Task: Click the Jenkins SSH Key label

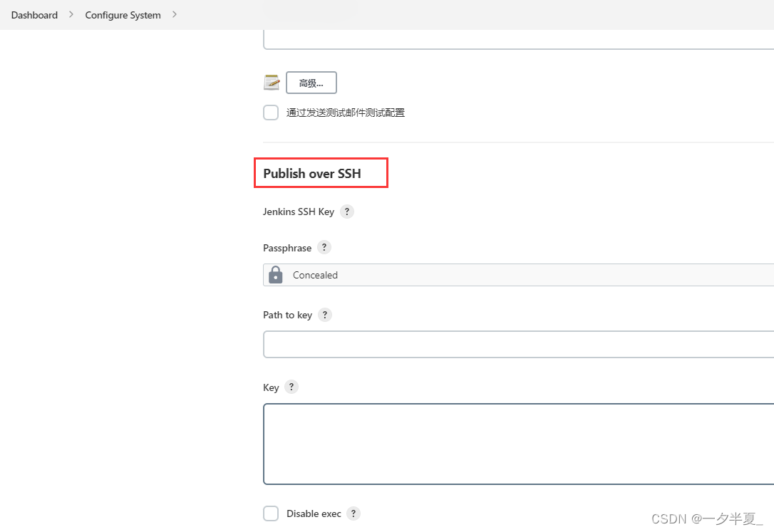Action: point(299,212)
